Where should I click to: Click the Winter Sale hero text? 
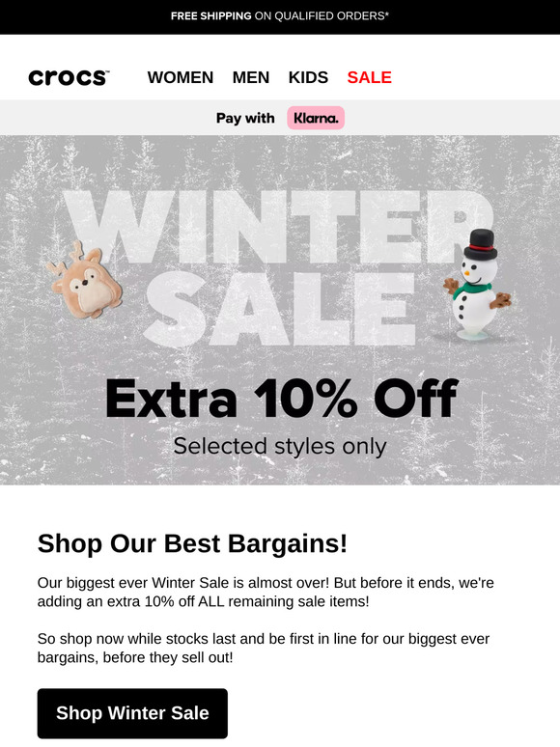(x=279, y=266)
